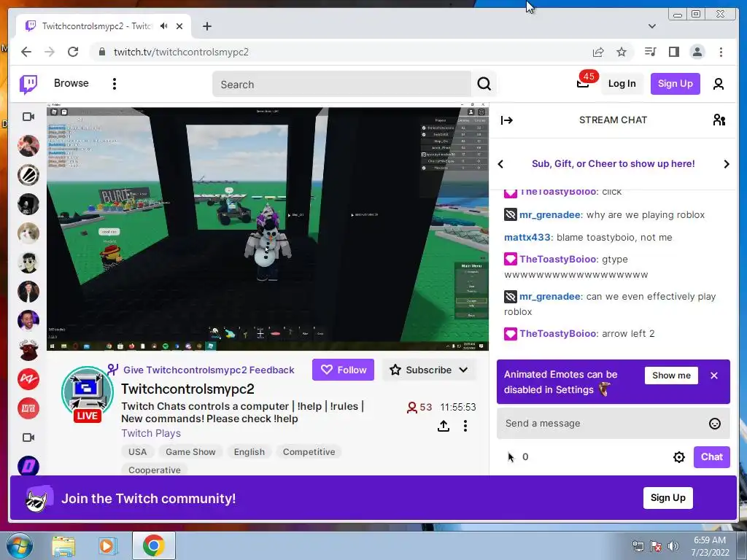Focus the Twitch search field

(x=341, y=85)
